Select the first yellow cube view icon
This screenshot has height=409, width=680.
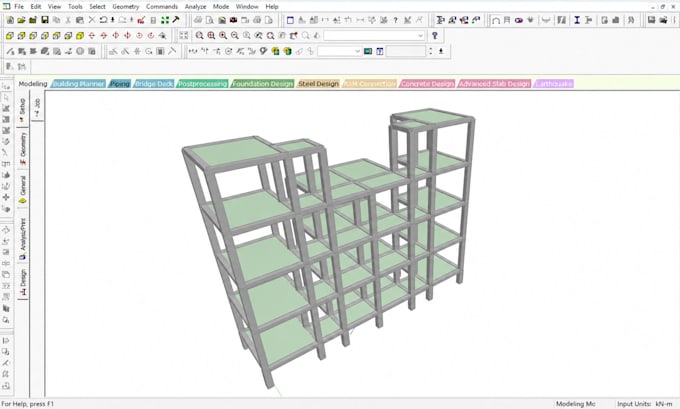10,36
